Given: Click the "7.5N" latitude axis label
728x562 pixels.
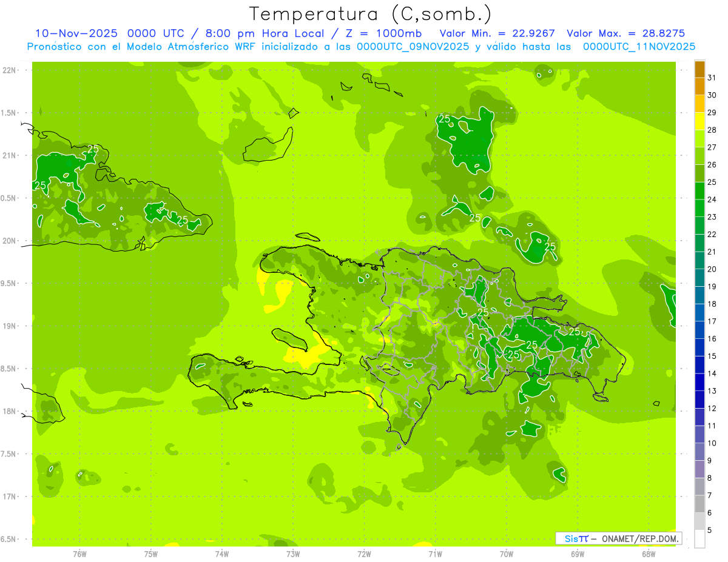Looking at the screenshot, I should [x=9, y=453].
